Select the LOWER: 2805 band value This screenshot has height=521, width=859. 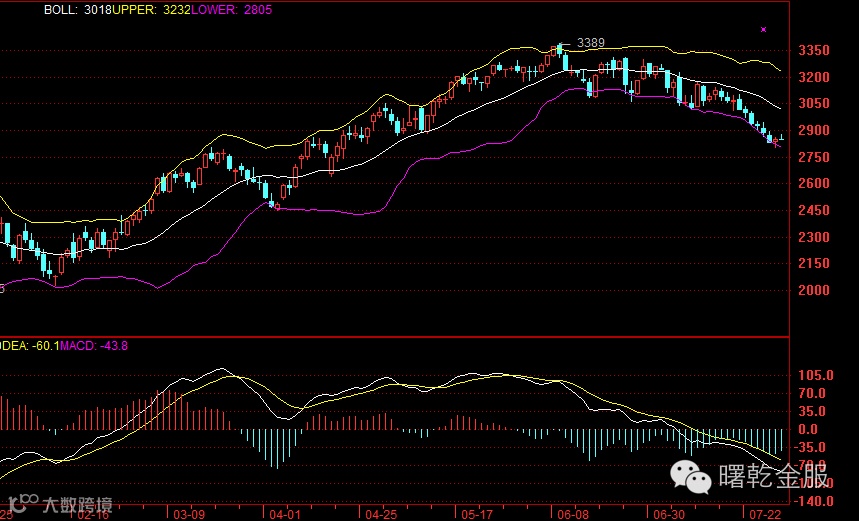231,10
